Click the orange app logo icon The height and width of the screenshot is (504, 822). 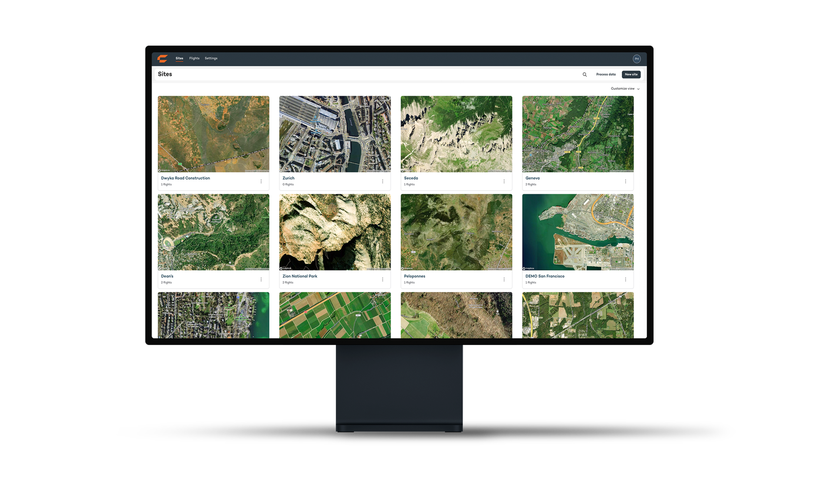point(163,59)
